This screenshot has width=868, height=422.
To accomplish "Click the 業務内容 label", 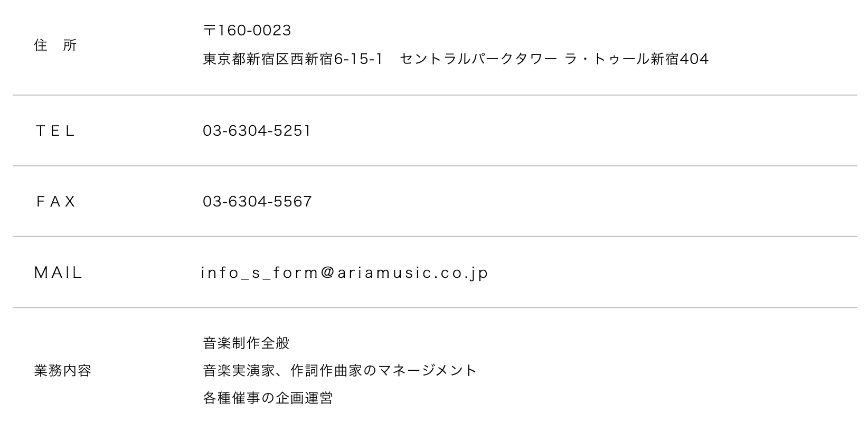I will tap(63, 371).
